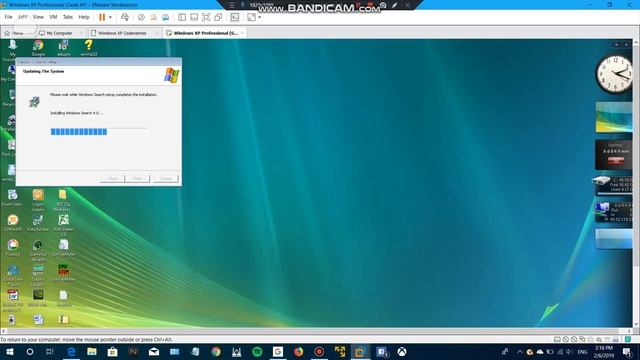The height and width of the screenshot is (360, 640).
Task: Open the My Documents desktop icon
Action: click(12, 50)
